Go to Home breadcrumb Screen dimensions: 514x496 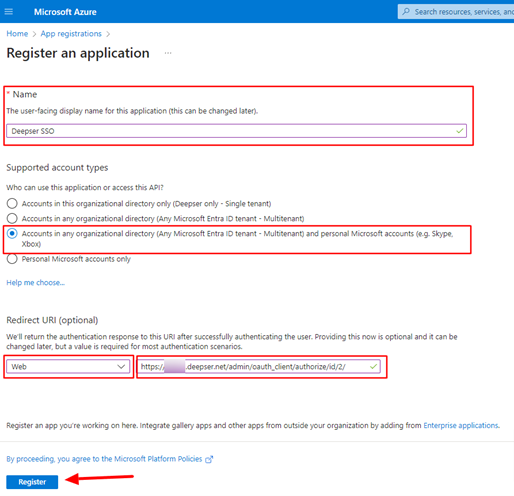[17, 34]
